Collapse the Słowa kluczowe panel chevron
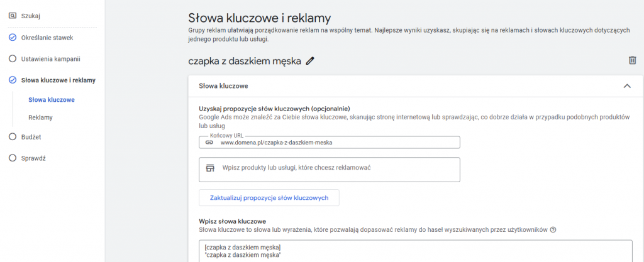 (627, 86)
